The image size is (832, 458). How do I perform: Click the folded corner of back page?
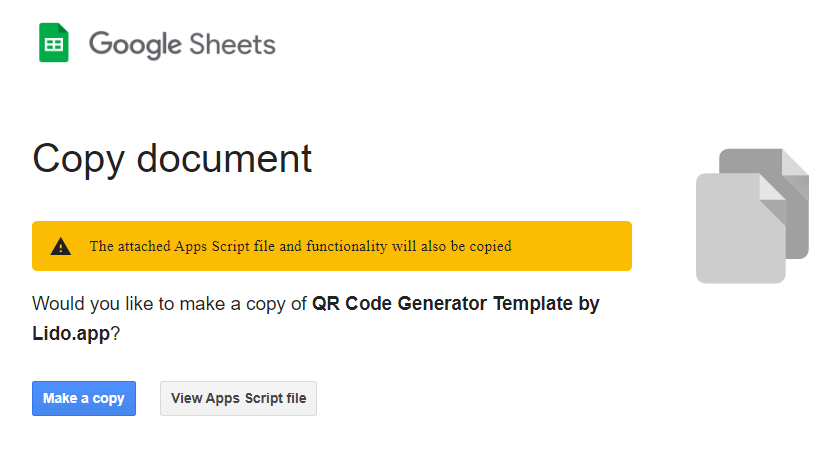tap(796, 172)
